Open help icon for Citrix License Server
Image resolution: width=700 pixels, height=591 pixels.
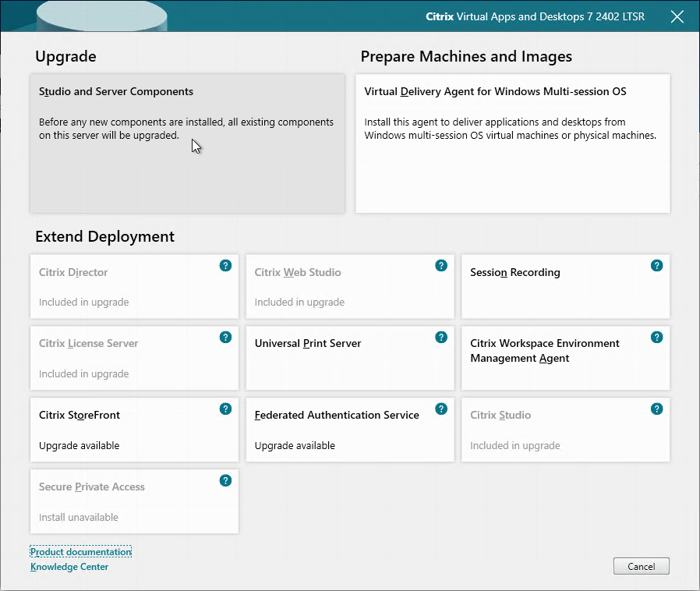coord(225,337)
